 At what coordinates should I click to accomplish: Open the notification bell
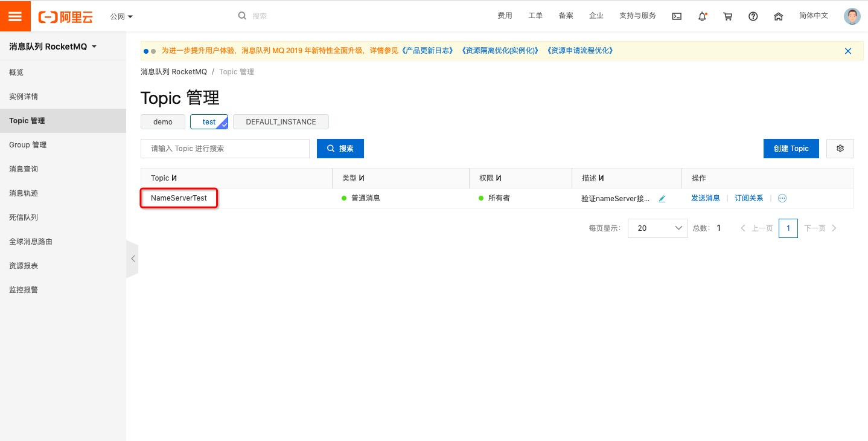(703, 16)
